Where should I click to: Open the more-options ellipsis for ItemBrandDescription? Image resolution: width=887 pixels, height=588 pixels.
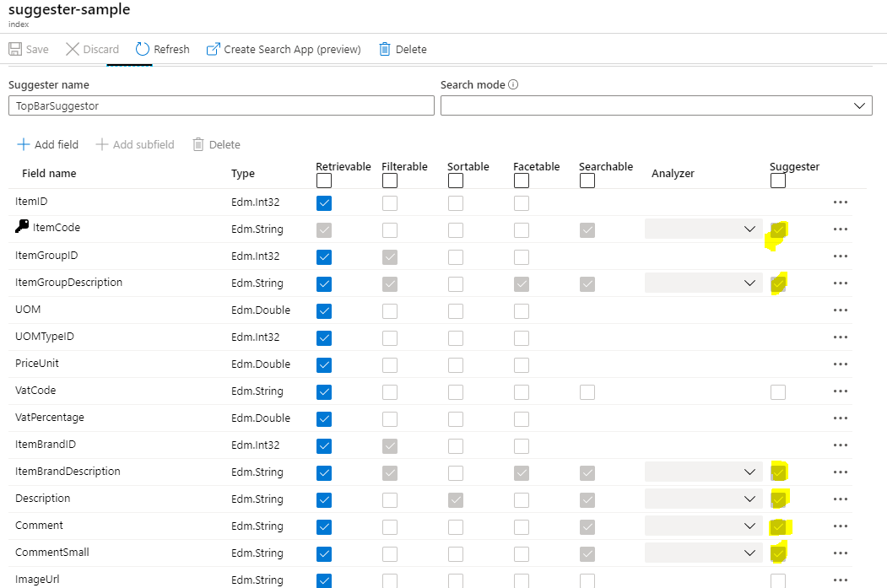point(841,472)
